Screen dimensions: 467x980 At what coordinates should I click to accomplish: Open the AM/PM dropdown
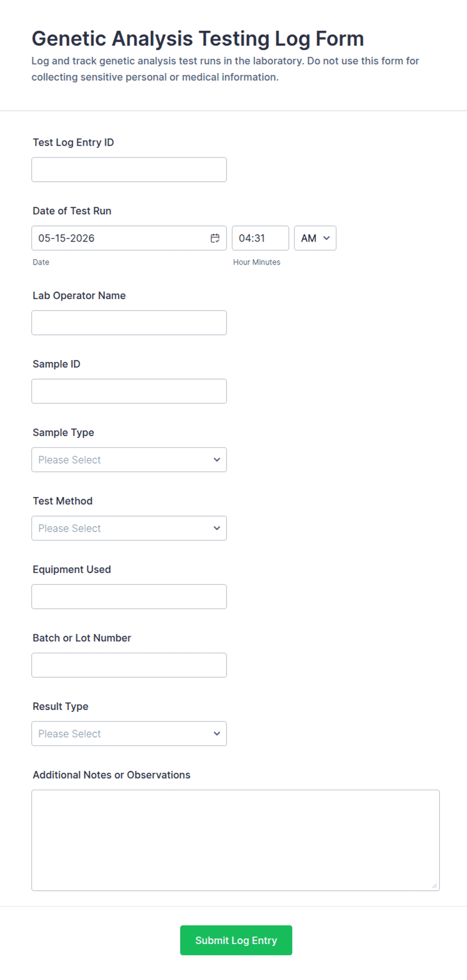[x=315, y=238]
